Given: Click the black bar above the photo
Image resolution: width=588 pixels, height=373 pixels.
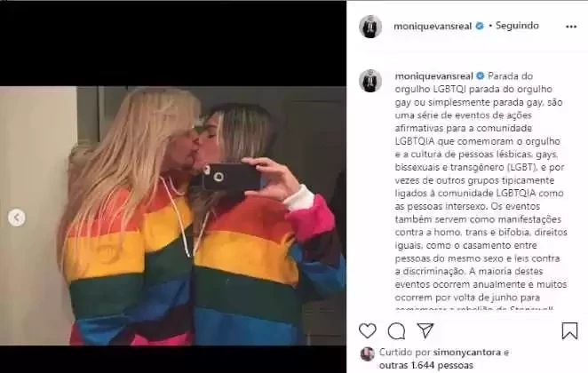Looking at the screenshot, I should [173, 44].
